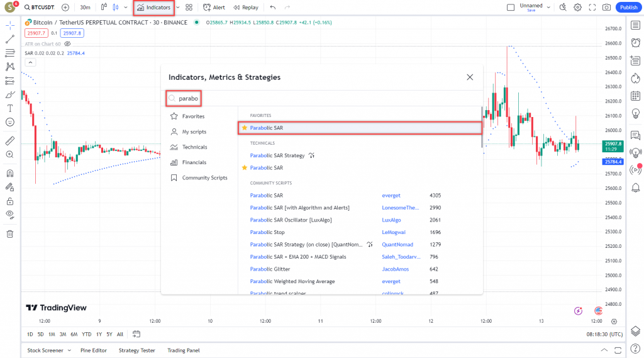The image size is (644, 358).
Task: Open the notifications bell panel
Action: tap(635, 188)
